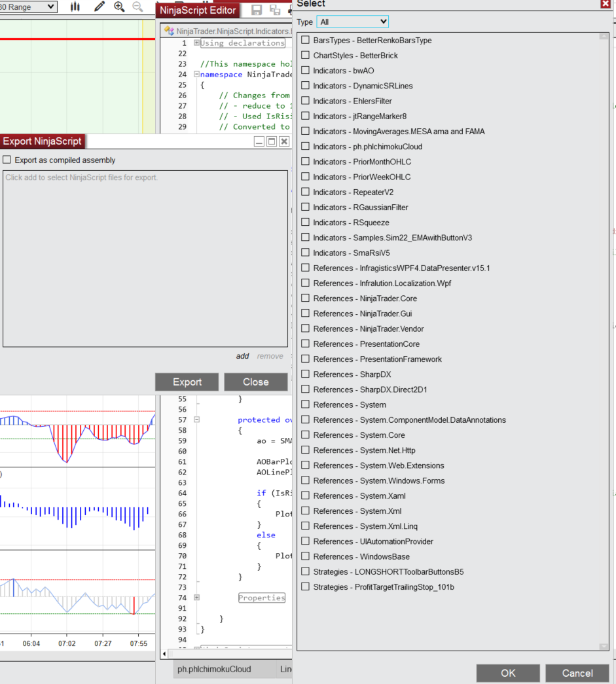Click the class icon beside NinjaTrader.NinjaScript.Indicators
616x684 pixels.
point(169,31)
